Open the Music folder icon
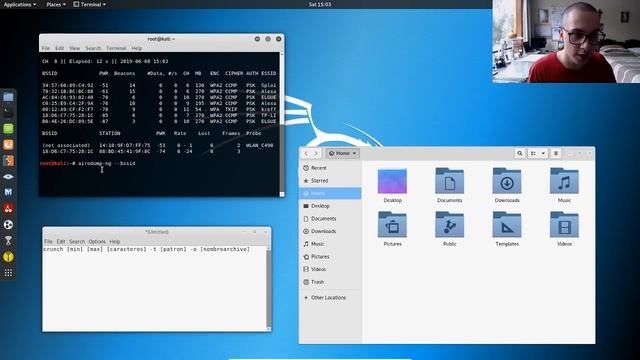 pyautogui.click(x=564, y=182)
